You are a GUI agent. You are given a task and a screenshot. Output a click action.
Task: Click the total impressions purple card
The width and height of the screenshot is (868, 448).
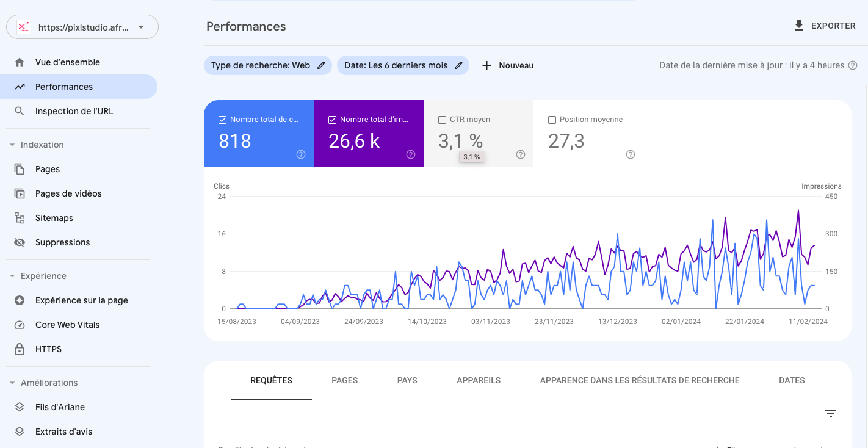(x=368, y=134)
